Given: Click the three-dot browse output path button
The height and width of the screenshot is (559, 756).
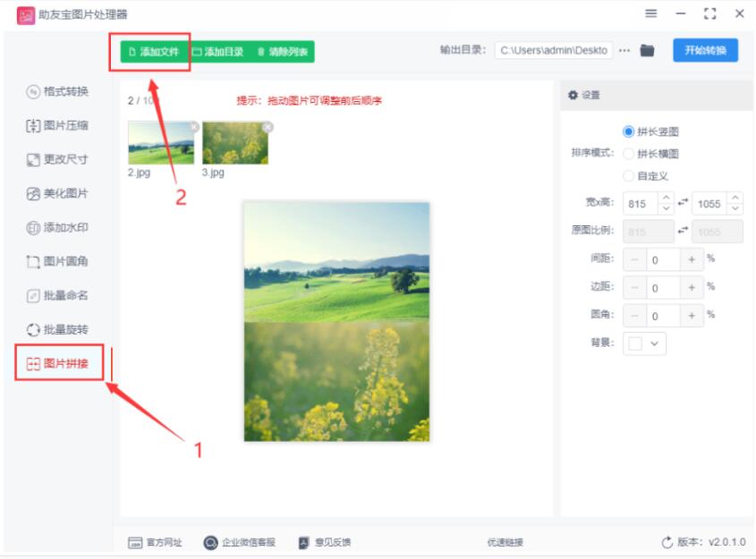Looking at the screenshot, I should coord(624,50).
